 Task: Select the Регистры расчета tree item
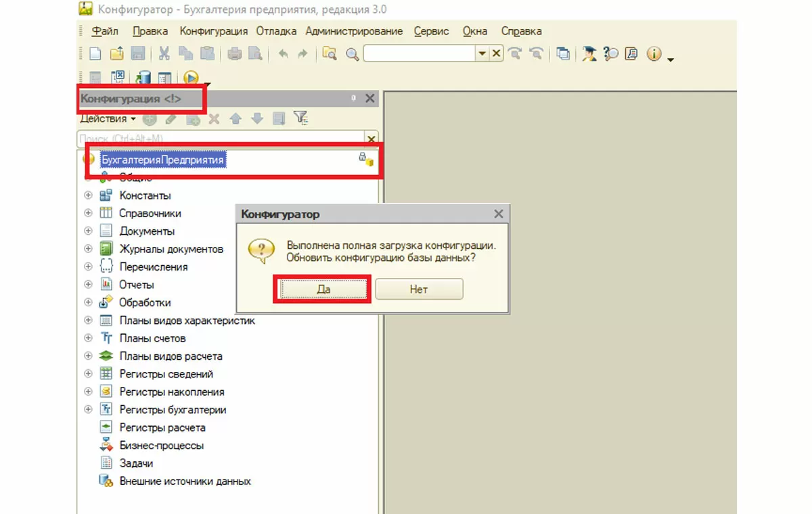[162, 427]
